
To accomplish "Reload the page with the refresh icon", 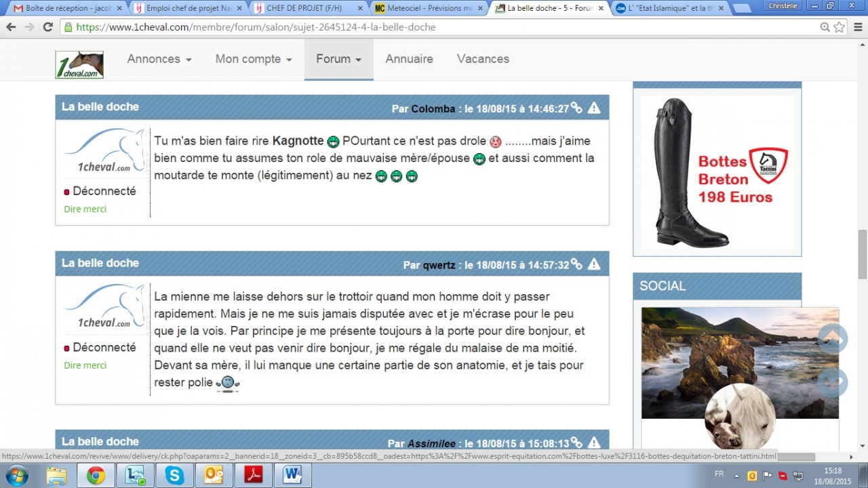I will (47, 27).
